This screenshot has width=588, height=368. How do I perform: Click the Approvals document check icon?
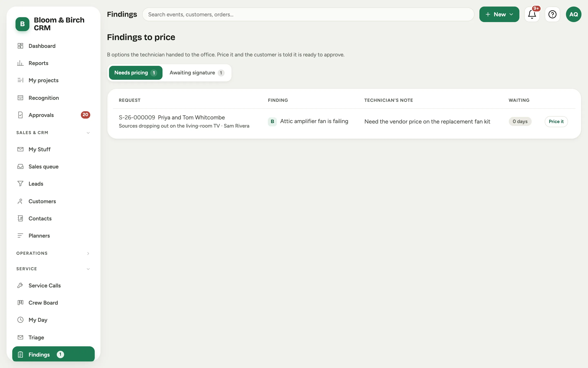click(20, 115)
